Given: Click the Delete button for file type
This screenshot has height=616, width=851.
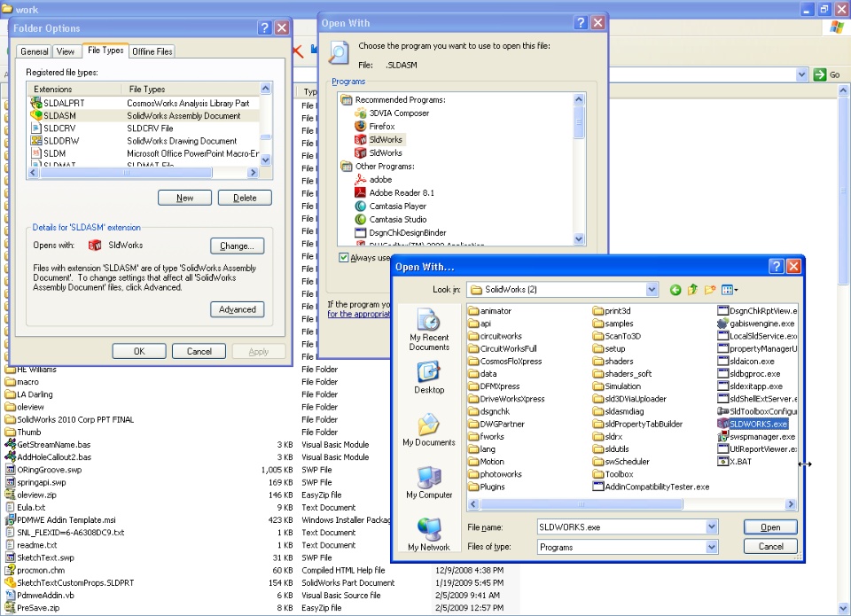Looking at the screenshot, I should pos(245,199).
